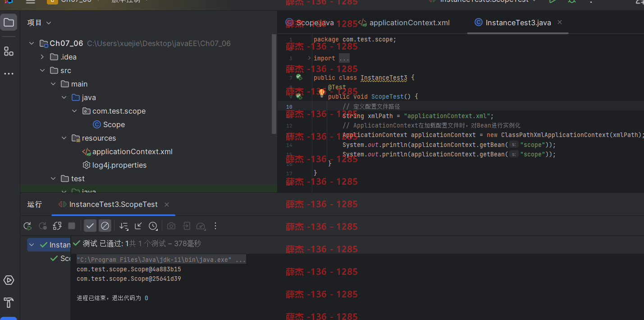Click run gutter icon beside ScopeTest method
The height and width of the screenshot is (320, 644).
tap(299, 96)
